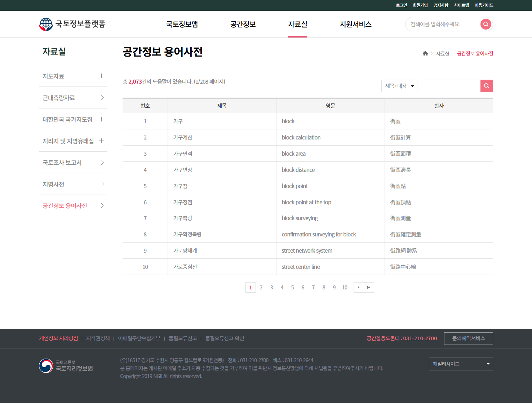Open the 국토정보맵 navigation menu
Screen dimensions: 532x404
pos(182,24)
